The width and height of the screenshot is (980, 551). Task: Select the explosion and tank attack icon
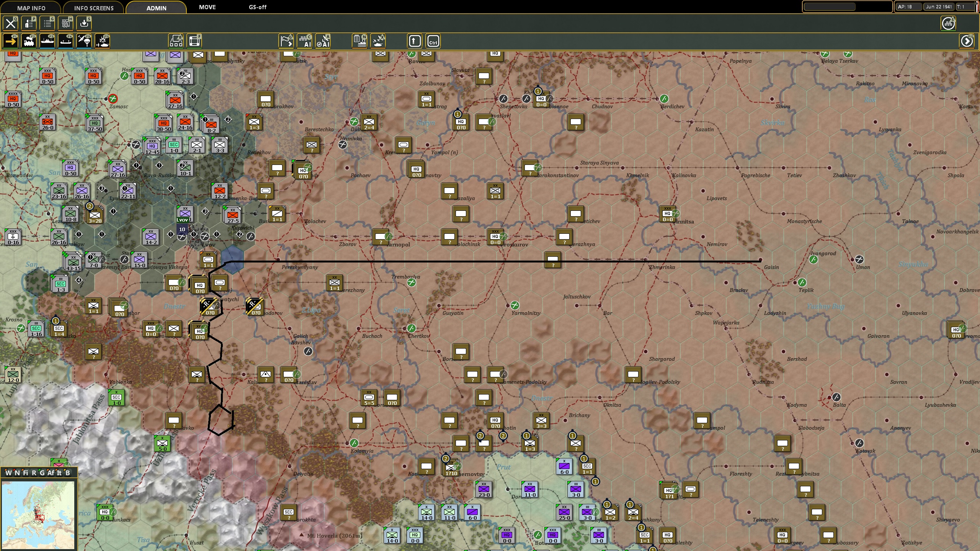click(103, 41)
